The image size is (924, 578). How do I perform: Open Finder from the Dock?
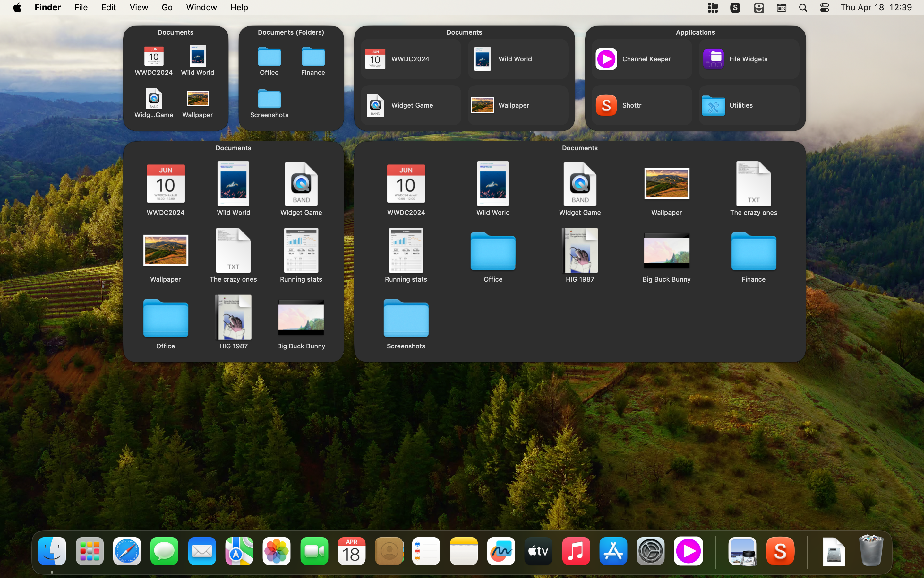pos(52,551)
